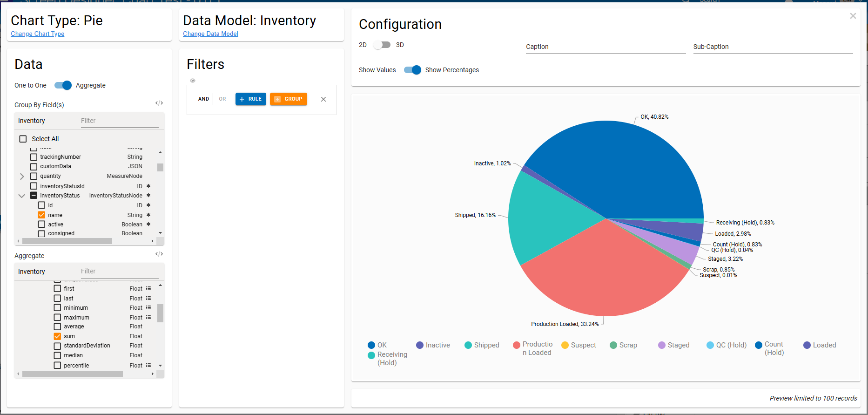Open code view icon for Aggregate section

coord(159,254)
